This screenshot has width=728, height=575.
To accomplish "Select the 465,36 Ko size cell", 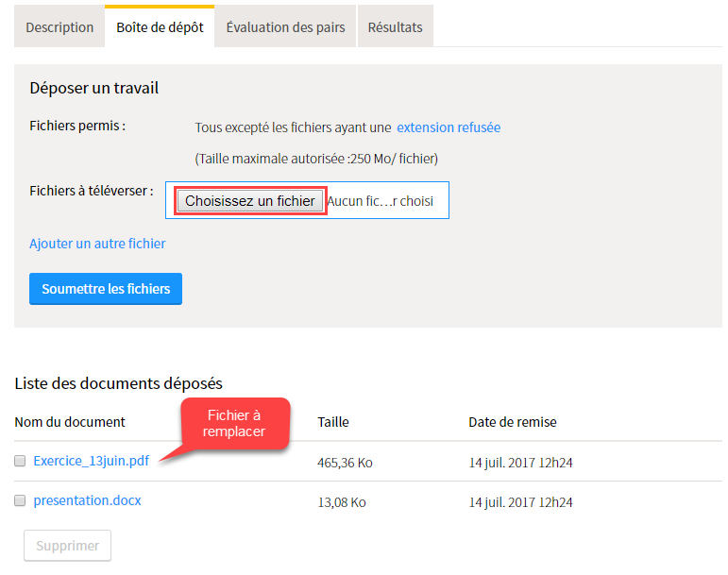I will coord(345,463).
